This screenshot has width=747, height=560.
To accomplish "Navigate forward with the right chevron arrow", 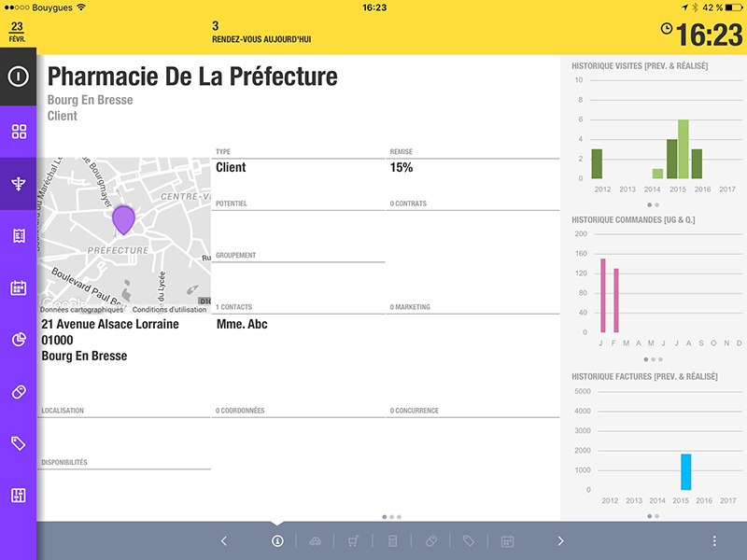I will tap(560, 541).
